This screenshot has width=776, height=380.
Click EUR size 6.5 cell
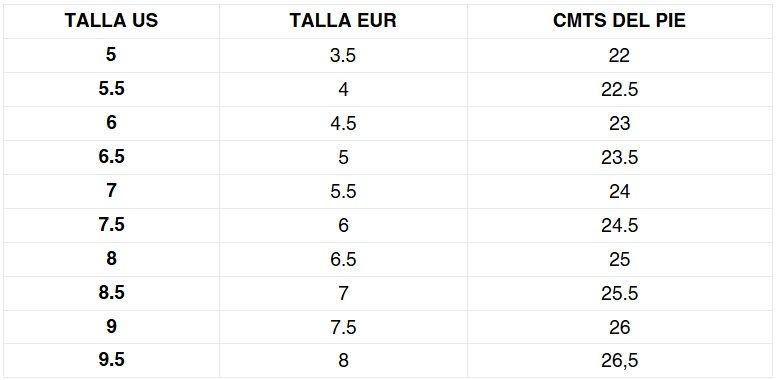(343, 259)
